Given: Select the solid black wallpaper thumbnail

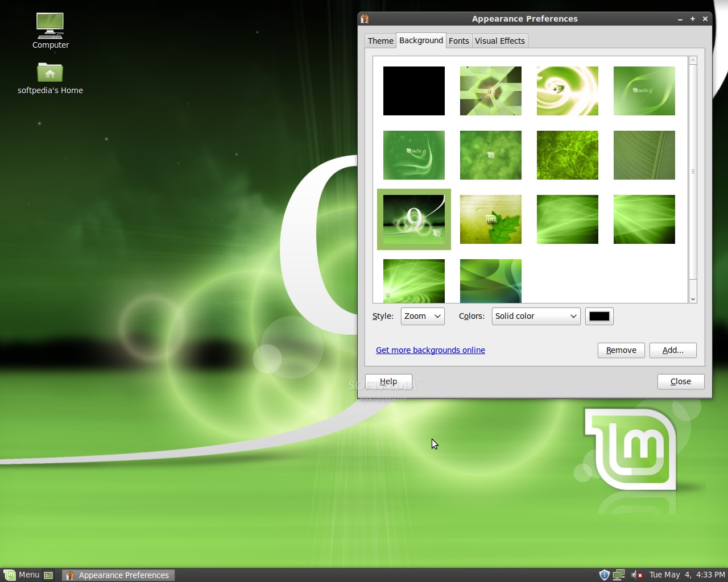Looking at the screenshot, I should (413, 91).
